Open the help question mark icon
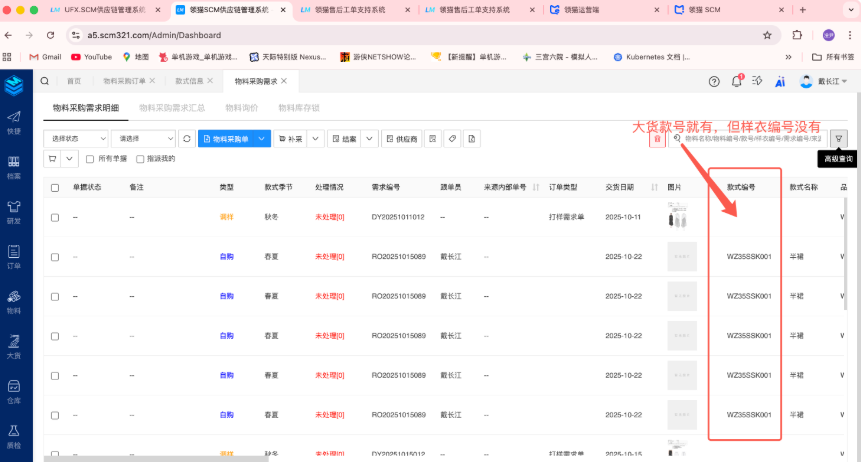This screenshot has width=861, height=462. pos(714,81)
